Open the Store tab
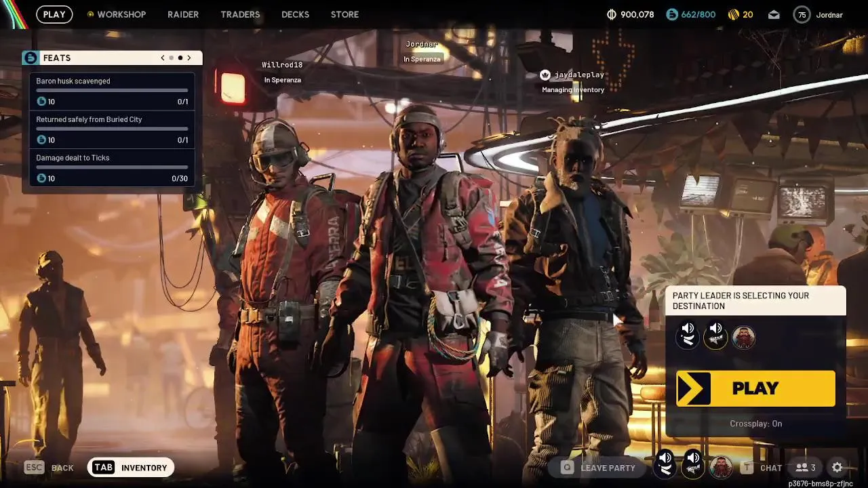868x488 pixels. [344, 14]
